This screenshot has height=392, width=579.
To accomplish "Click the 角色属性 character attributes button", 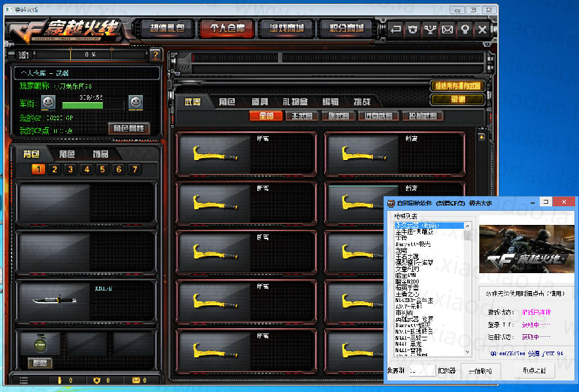I will 129,129.
